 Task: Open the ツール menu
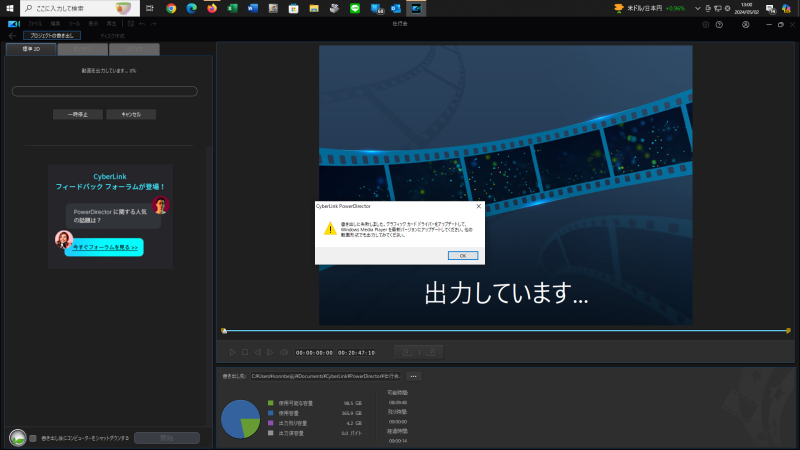[74, 24]
